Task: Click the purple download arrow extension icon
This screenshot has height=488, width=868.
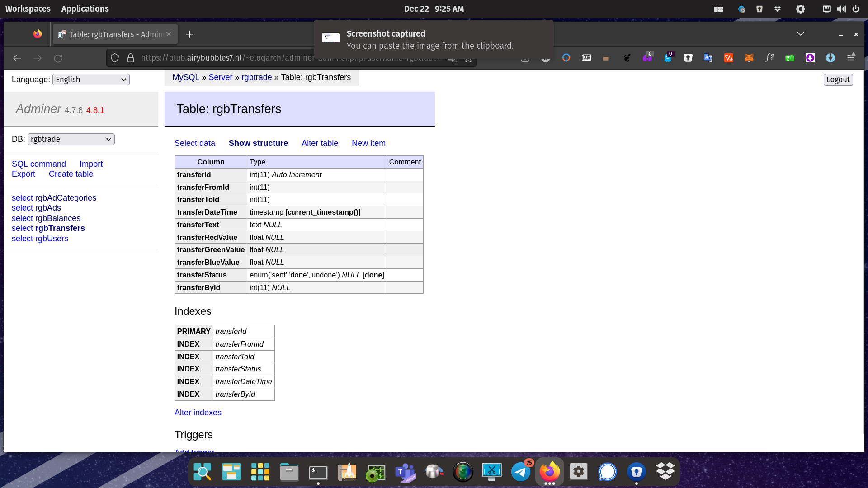Action: [810, 58]
